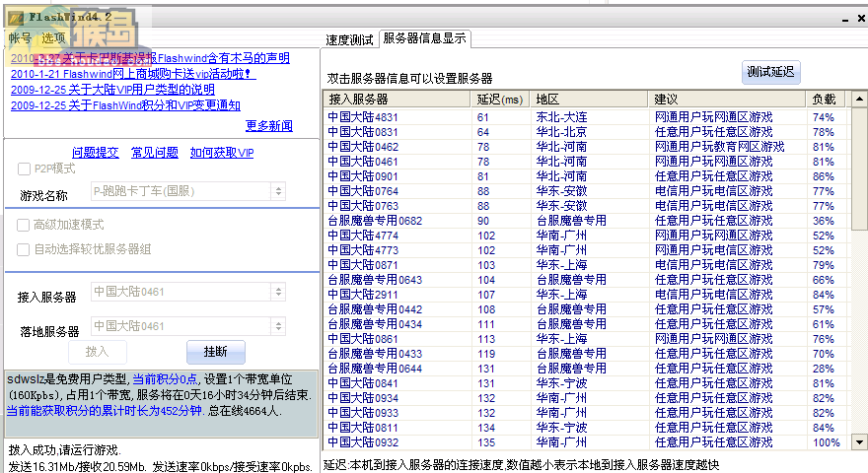This screenshot has height=473, width=868.
Task: Click the 常见问题 link
Action: coord(155,153)
